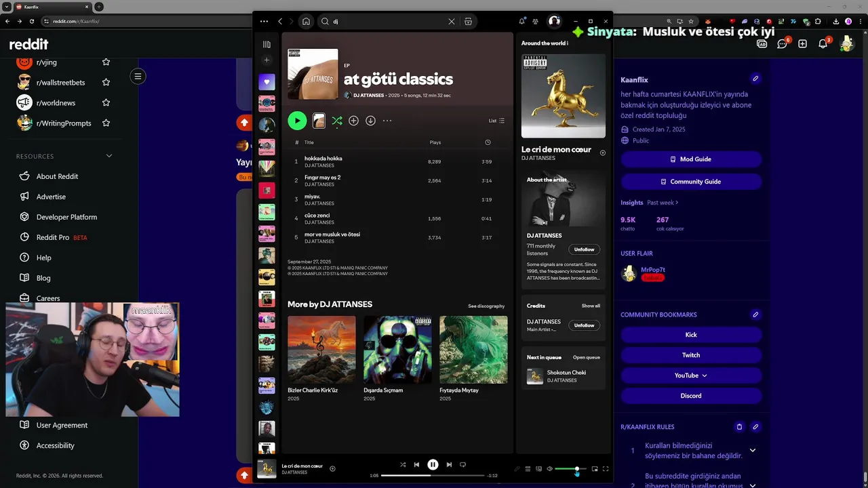The image size is (868, 488).
Task: Open the Liked Songs playlist tile
Action: pyautogui.click(x=267, y=82)
